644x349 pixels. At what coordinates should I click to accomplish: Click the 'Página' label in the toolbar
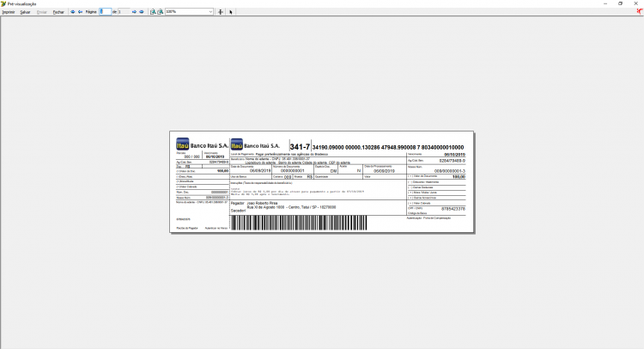(x=91, y=12)
